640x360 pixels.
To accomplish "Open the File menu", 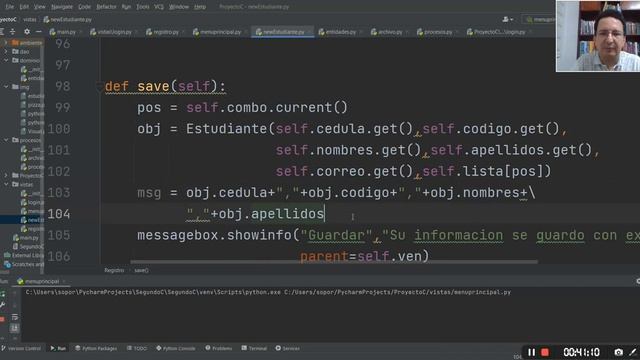I will [x=10, y=7].
